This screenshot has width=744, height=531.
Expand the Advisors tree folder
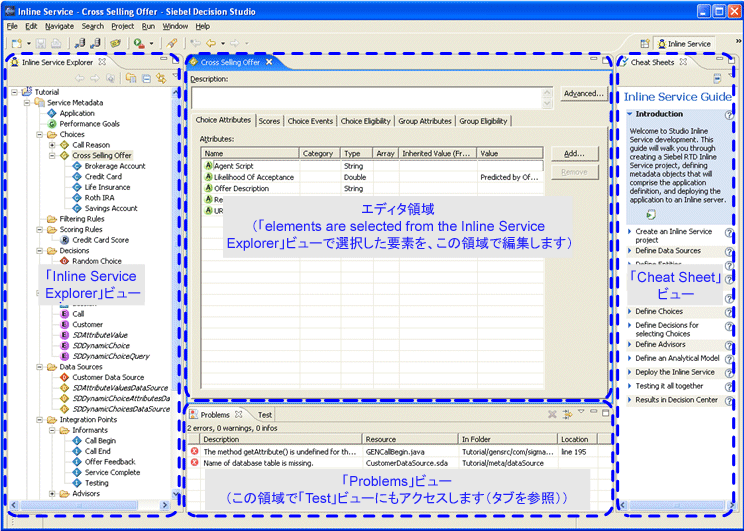click(x=52, y=494)
